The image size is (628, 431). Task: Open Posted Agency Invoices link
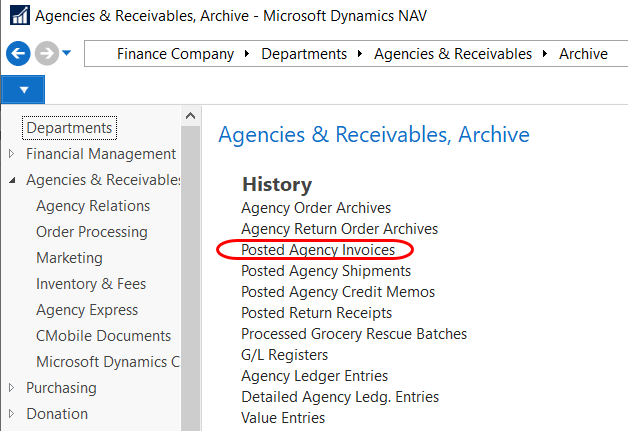[318, 250]
